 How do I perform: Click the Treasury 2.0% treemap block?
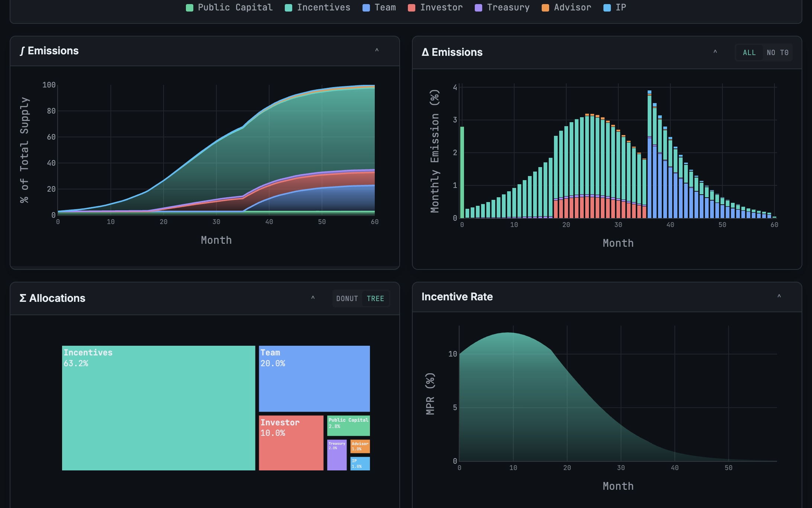(337, 455)
